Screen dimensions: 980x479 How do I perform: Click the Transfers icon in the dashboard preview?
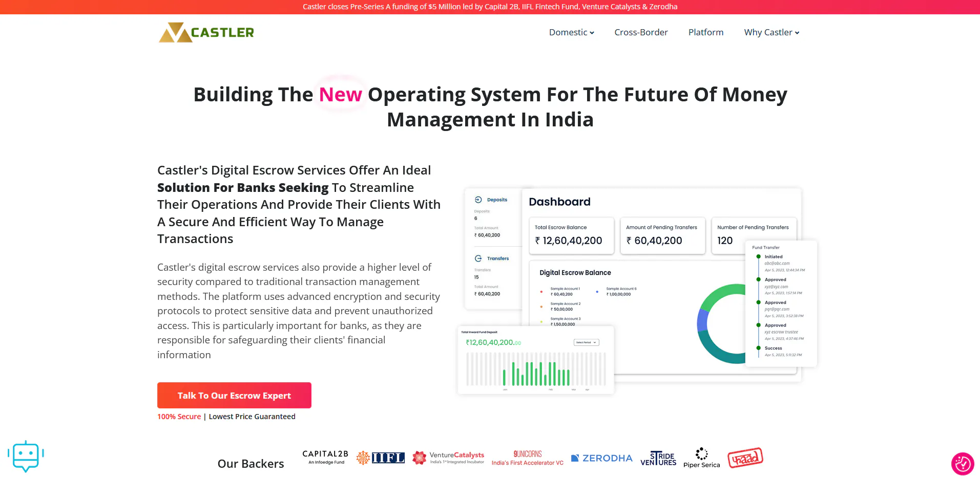pos(478,258)
